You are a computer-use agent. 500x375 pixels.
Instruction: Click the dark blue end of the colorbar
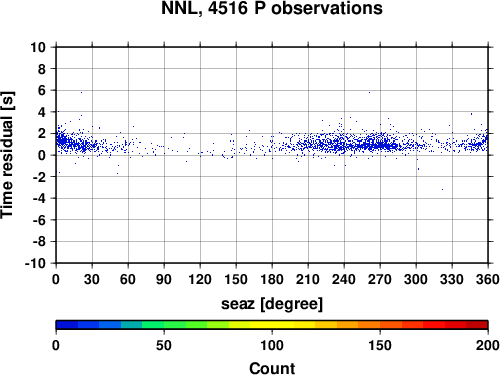[x=67, y=325]
